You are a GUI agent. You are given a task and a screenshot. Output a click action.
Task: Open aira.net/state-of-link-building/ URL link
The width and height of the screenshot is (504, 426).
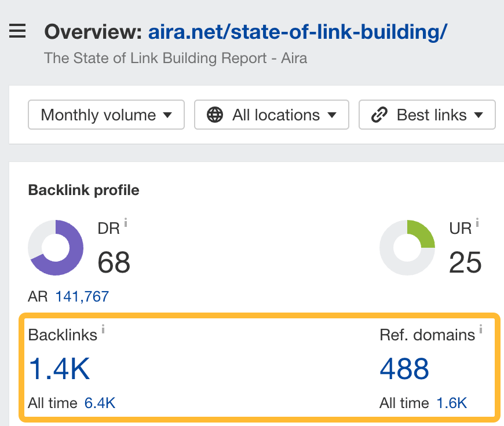click(298, 32)
